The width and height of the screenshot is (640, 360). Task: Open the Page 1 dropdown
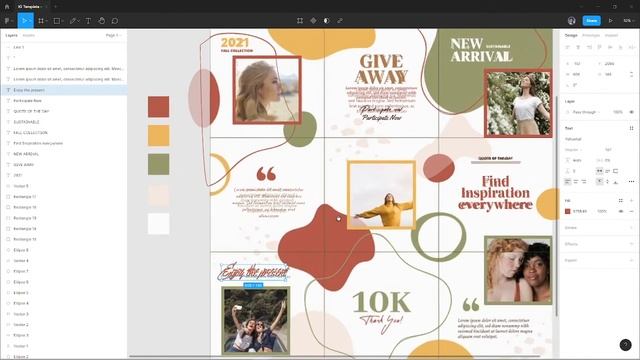coord(113,36)
